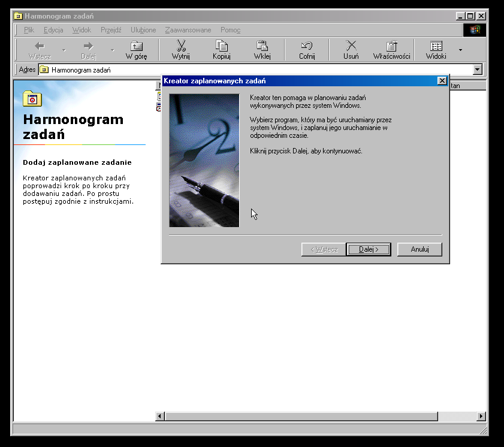Click the horizontal scrollbar thumb
Screen dimensions: 504x447
301,416
